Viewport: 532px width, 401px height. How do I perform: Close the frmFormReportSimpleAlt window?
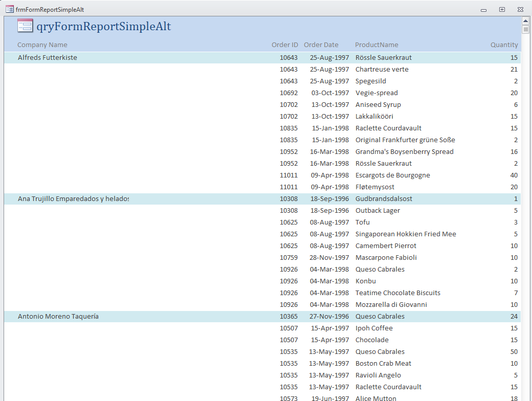tap(520, 10)
